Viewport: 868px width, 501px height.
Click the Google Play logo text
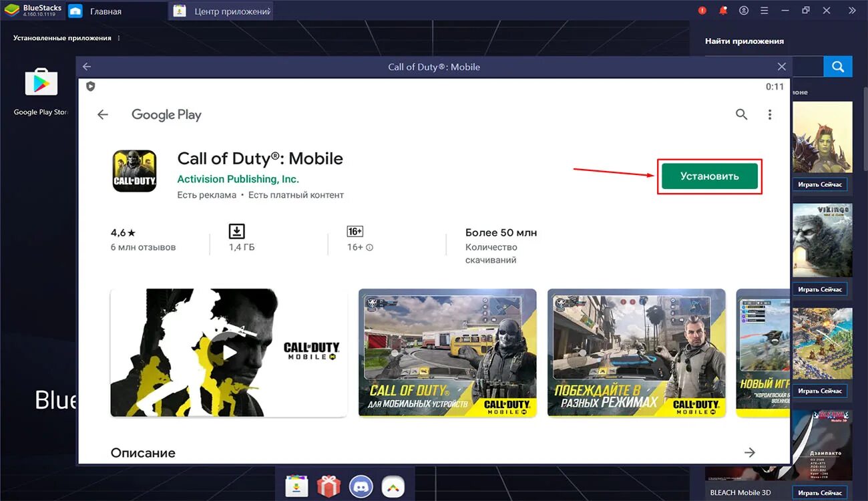166,115
